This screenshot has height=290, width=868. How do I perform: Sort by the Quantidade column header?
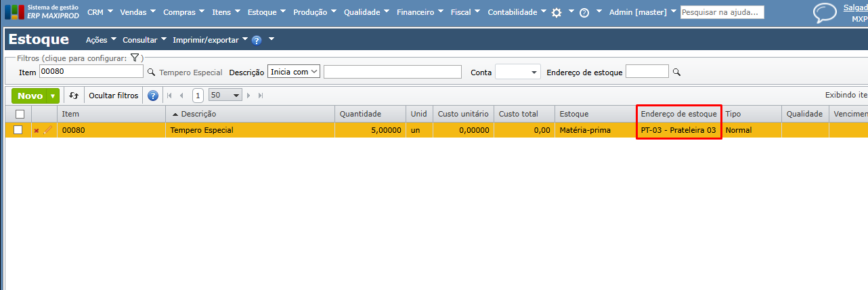(x=370, y=114)
